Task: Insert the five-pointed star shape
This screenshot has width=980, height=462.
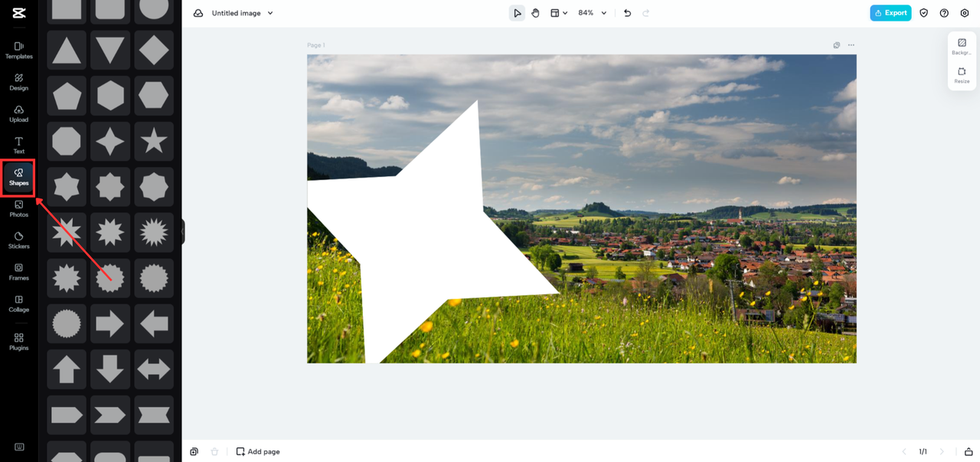Action: 154,141
